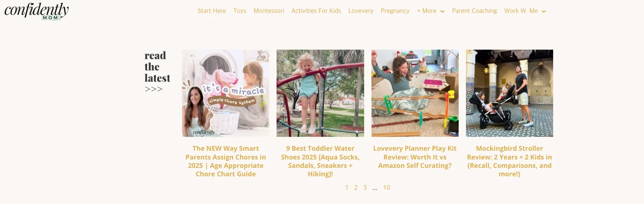The height and width of the screenshot is (204, 644).
Task: Read the 9 Best Toddler Water Shoes article
Action: click(x=320, y=161)
